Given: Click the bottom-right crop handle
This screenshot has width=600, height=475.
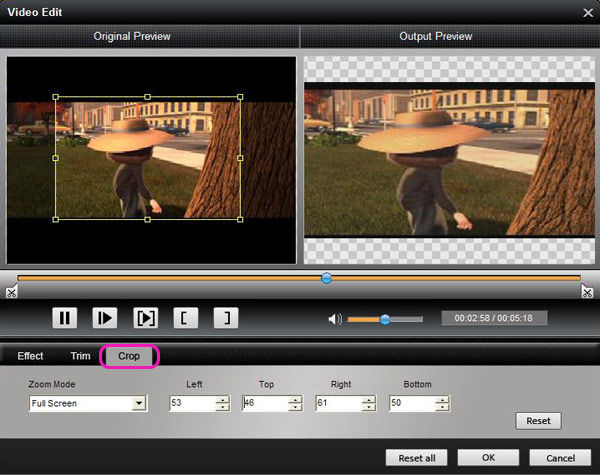Looking at the screenshot, I should (x=240, y=219).
